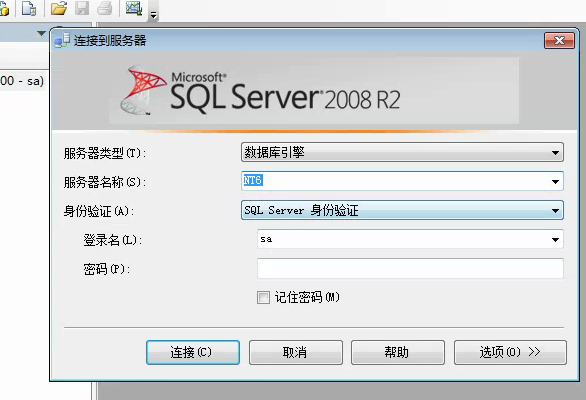Click the database cylinder icon at toolbar edge

pyautogui.click(x=4, y=8)
